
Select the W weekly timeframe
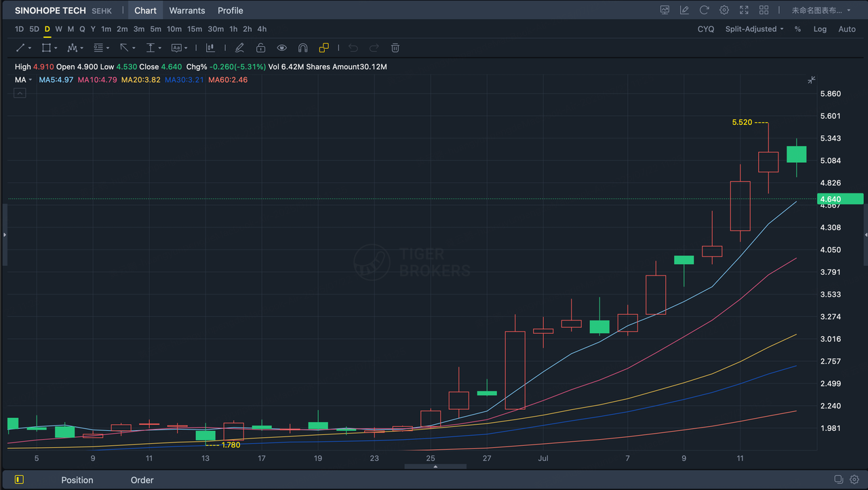[x=59, y=29]
